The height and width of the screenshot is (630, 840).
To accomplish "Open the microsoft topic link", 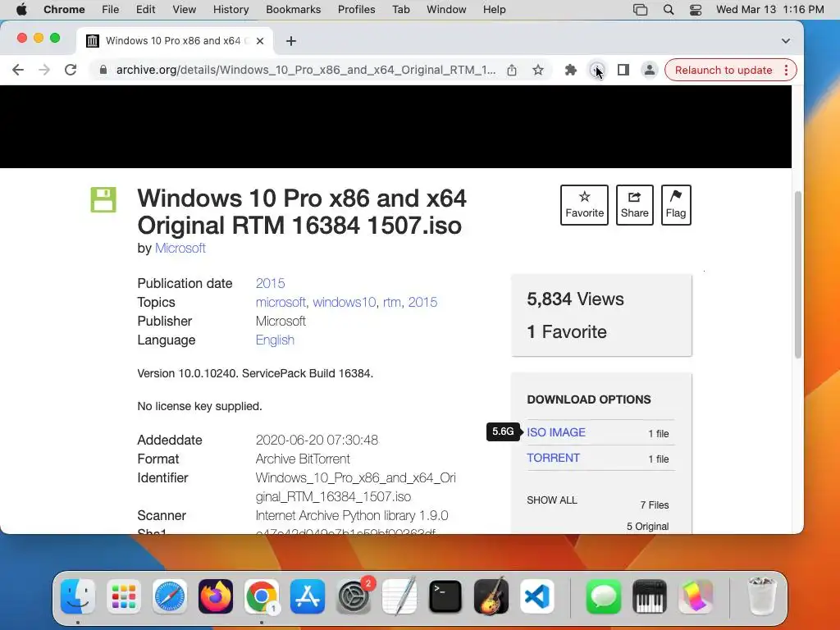I will (x=281, y=302).
